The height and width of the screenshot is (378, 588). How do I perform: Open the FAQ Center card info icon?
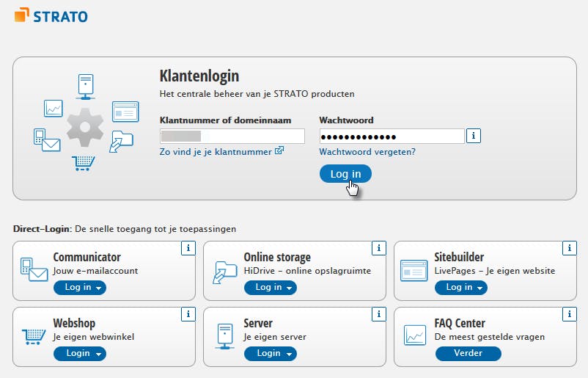coord(569,314)
